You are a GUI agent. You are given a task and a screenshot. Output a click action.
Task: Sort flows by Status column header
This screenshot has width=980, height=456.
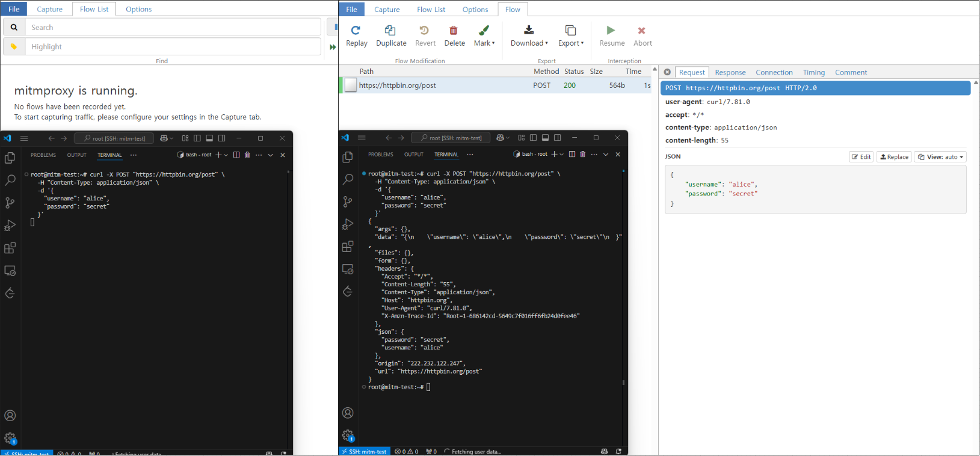click(574, 71)
